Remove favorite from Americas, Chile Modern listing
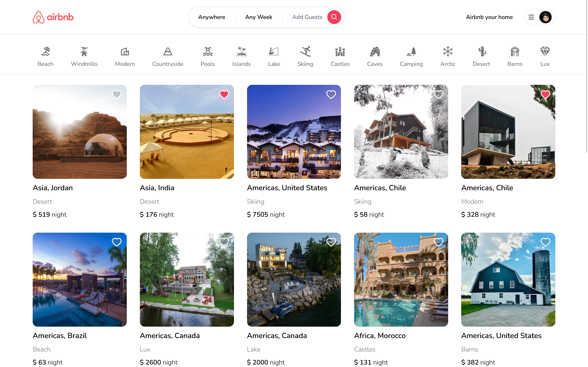The width and height of the screenshot is (588, 367). tap(545, 94)
